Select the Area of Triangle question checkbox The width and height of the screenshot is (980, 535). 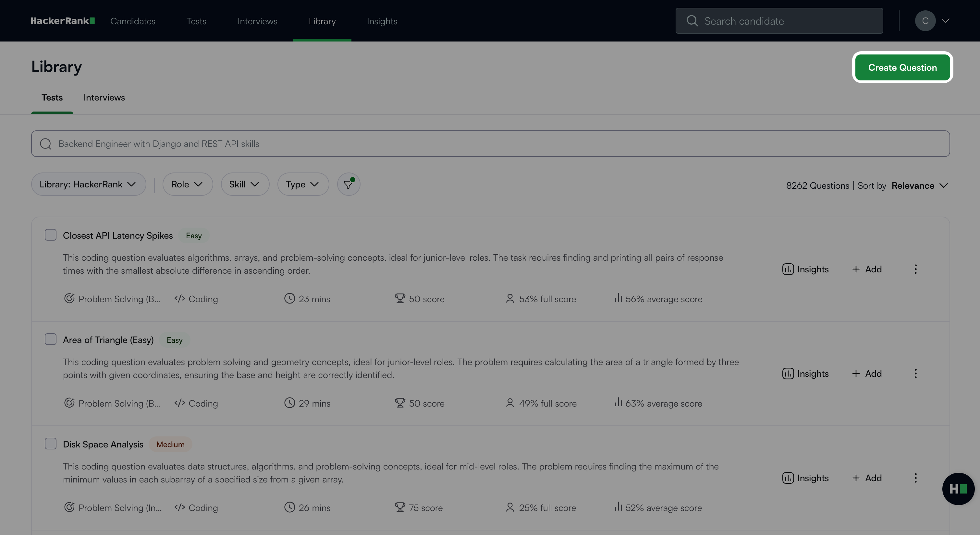click(51, 339)
